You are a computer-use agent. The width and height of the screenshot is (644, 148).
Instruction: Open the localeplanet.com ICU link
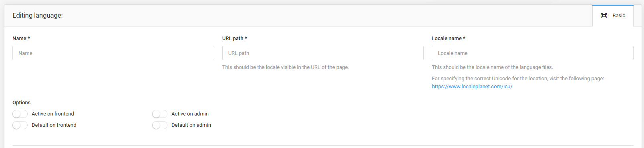click(472, 87)
